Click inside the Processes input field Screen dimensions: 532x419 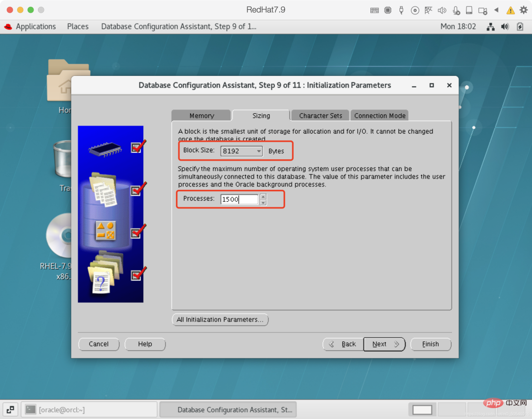[239, 199]
